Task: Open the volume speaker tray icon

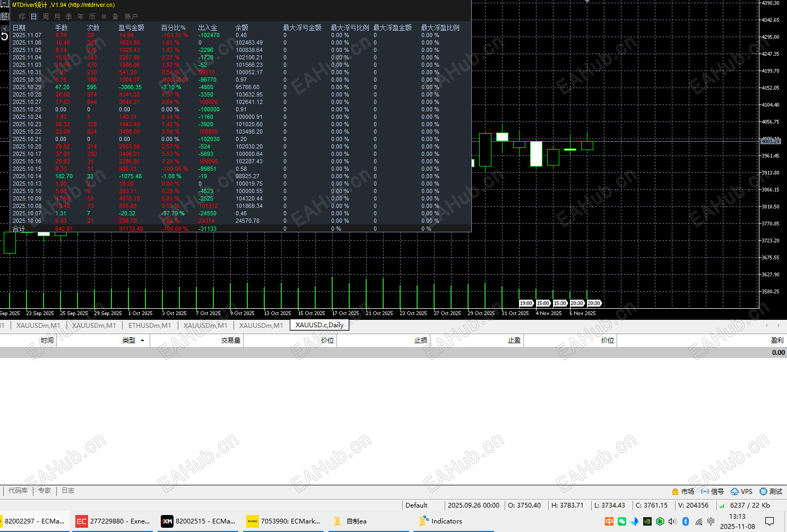Action: [x=672, y=521]
